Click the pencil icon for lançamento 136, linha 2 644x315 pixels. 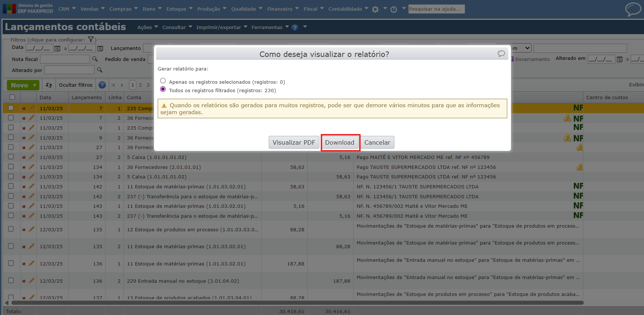pyautogui.click(x=32, y=281)
